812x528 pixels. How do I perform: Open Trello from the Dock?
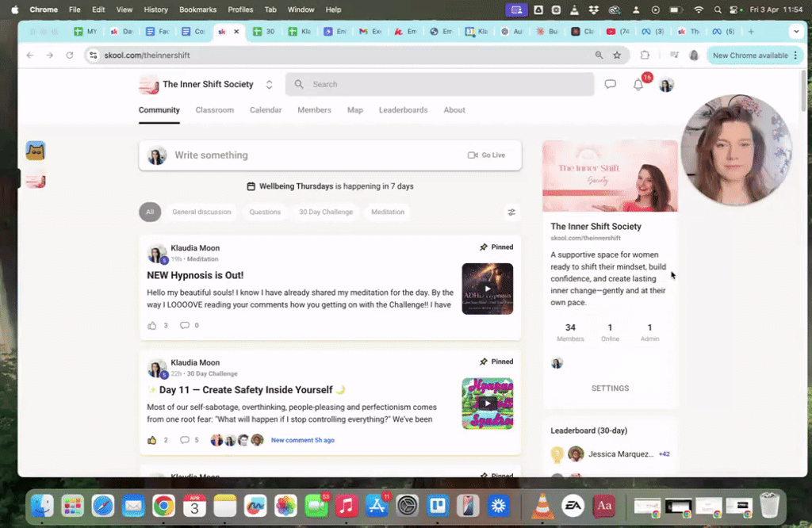(438, 506)
